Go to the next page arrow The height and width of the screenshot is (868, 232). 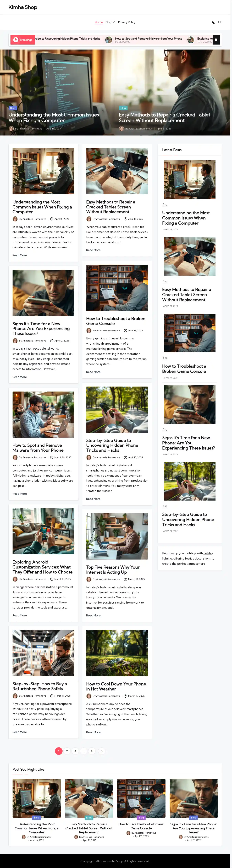tap(102, 751)
